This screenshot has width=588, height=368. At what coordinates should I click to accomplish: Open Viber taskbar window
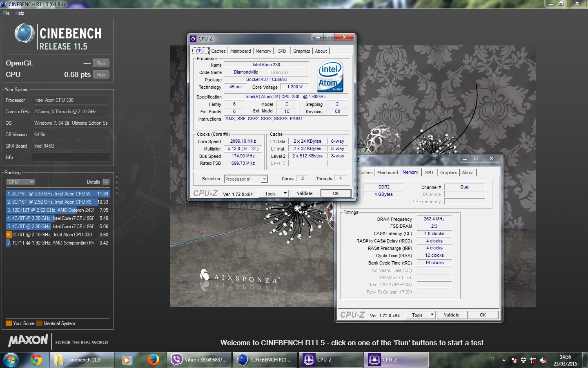pos(199,360)
